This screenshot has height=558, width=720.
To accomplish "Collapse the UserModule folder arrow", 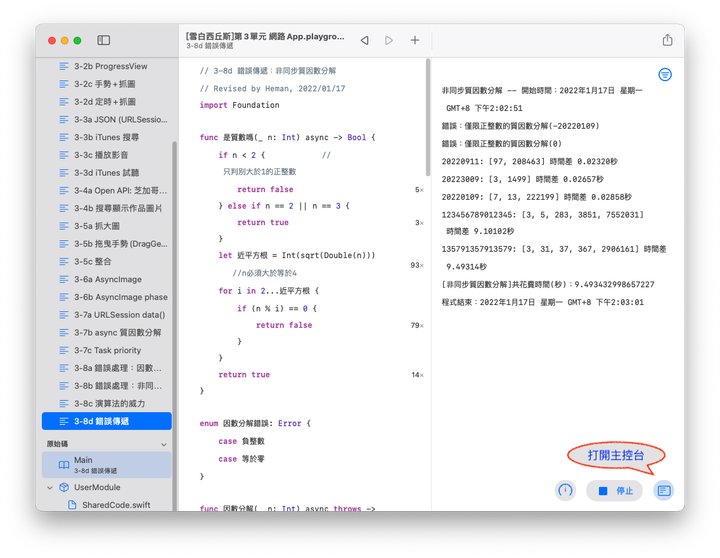I will tap(50, 488).
